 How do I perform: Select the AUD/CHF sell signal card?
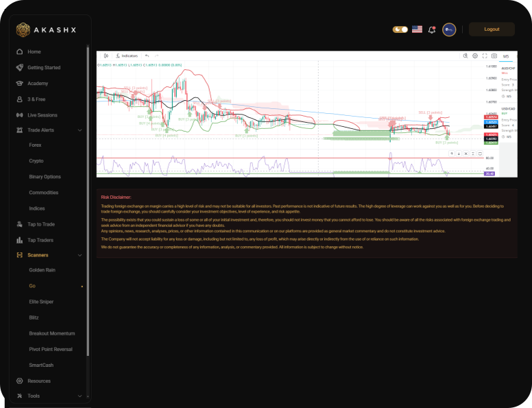click(x=508, y=79)
